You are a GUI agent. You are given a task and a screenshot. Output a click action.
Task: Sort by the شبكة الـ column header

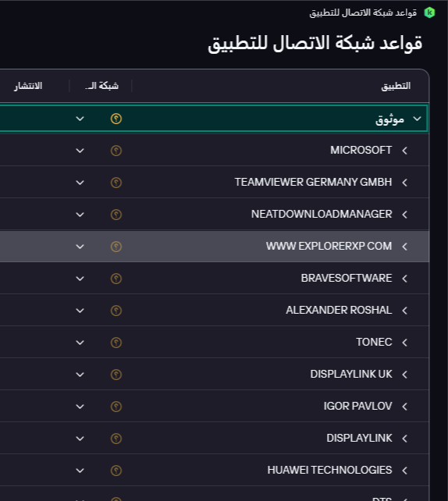coord(101,86)
